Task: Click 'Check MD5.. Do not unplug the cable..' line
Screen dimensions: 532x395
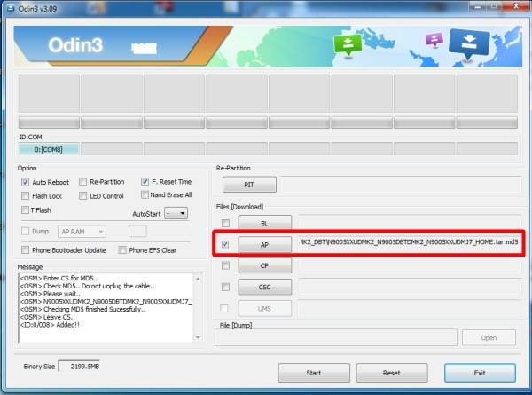Action: (x=87, y=286)
